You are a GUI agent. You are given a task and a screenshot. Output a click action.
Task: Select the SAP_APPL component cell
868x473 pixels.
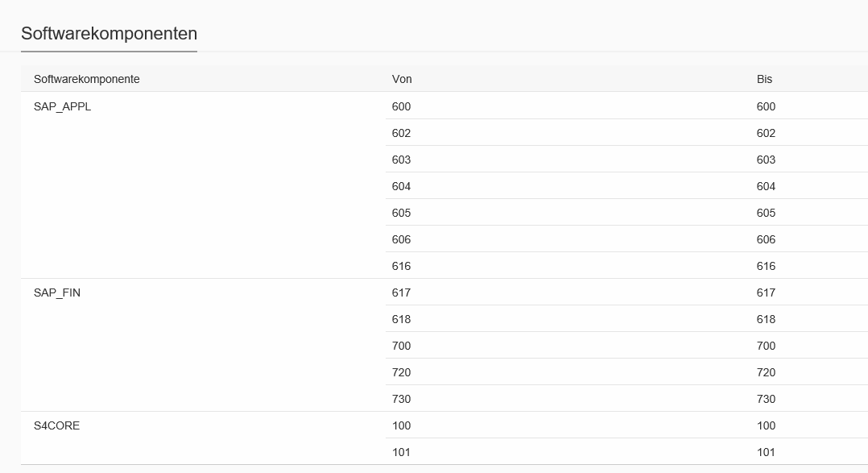click(63, 106)
